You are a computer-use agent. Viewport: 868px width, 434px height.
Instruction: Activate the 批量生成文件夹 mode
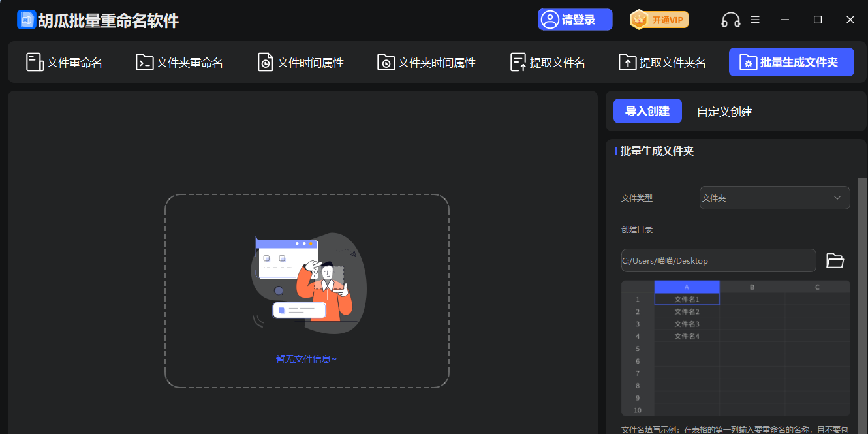(791, 62)
